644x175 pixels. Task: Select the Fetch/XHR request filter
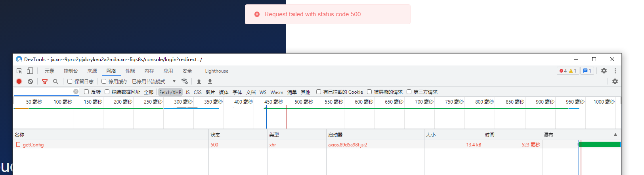pyautogui.click(x=170, y=92)
